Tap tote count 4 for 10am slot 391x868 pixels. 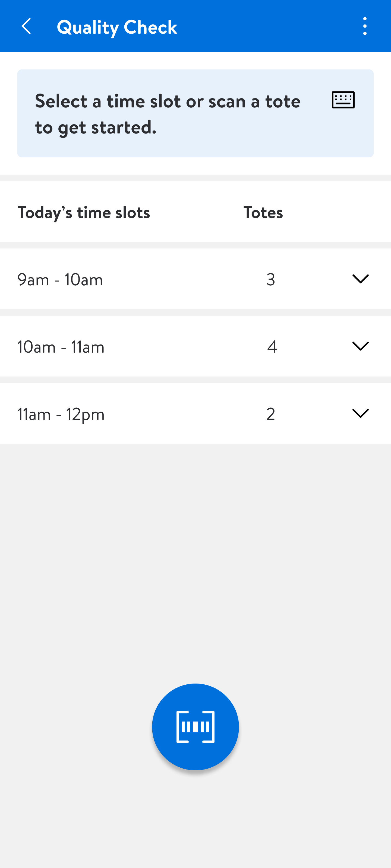pyautogui.click(x=272, y=347)
